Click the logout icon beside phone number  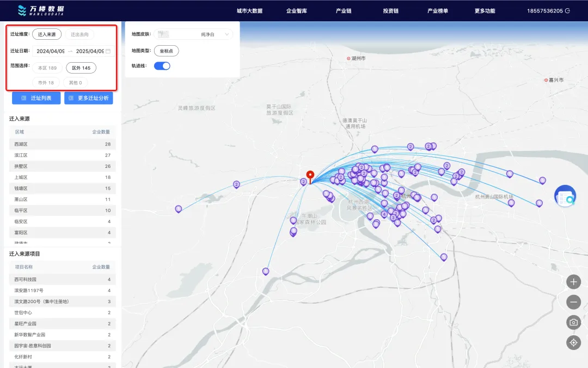coord(567,11)
